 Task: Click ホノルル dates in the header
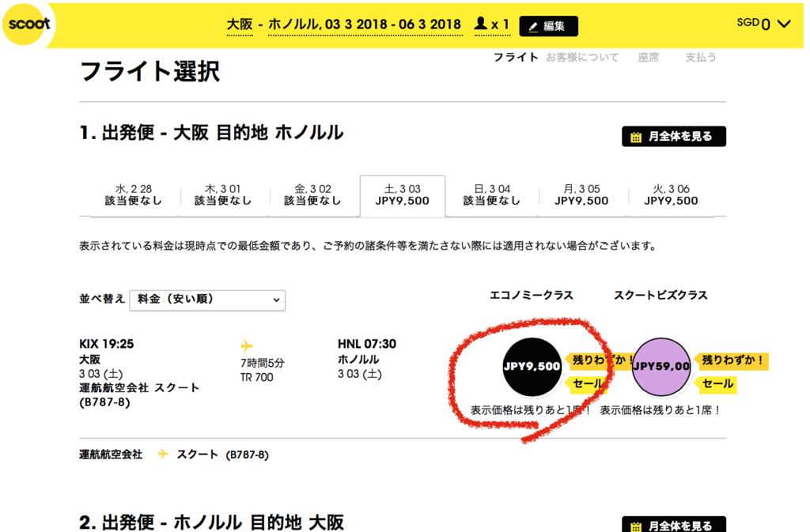tap(365, 25)
